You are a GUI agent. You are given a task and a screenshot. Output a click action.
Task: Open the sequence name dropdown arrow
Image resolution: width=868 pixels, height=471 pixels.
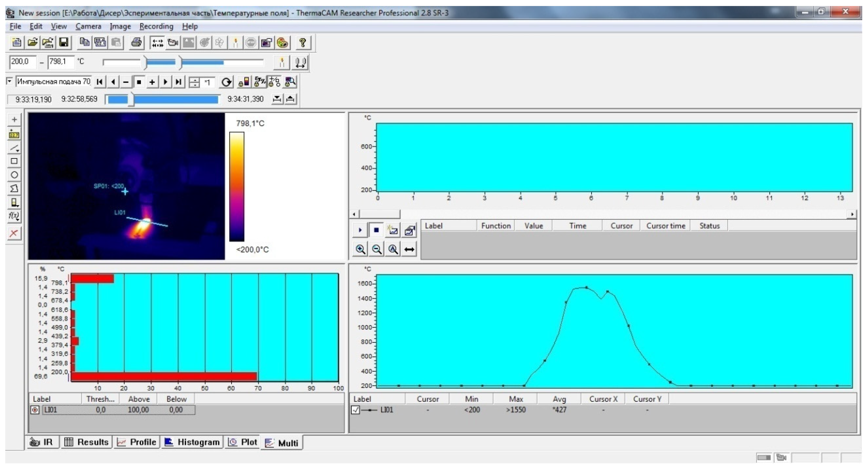[x=9, y=81]
